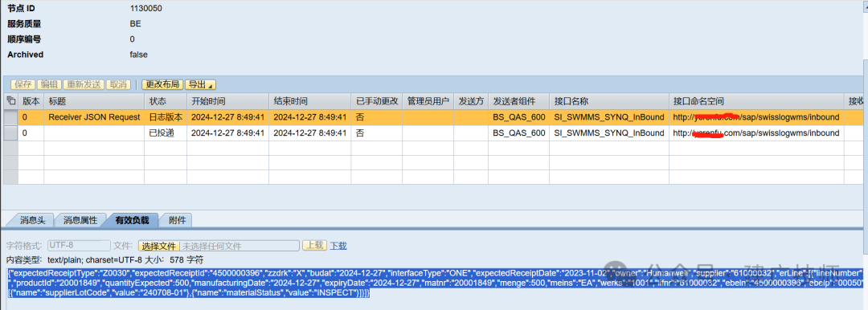Image resolution: width=868 pixels, height=310 pixels.
Task: Click the 已手动更改 column header
Action: point(377,102)
